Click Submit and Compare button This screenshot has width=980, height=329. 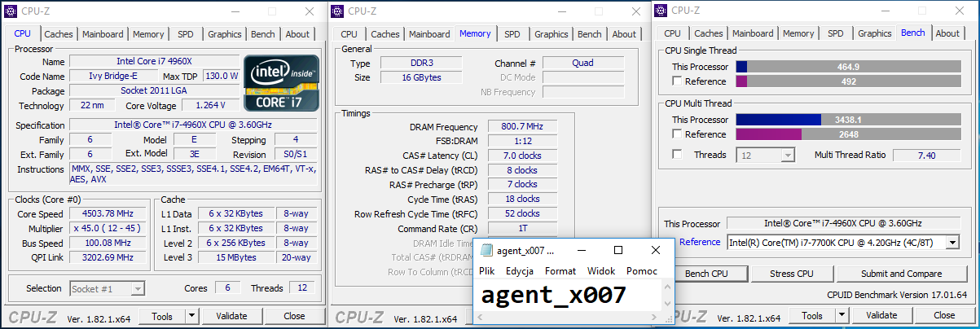[901, 274]
